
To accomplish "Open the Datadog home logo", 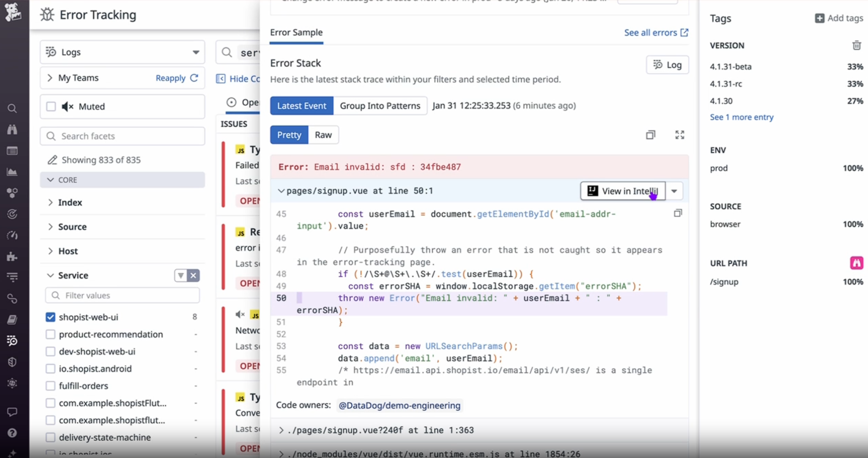I will (13, 11).
